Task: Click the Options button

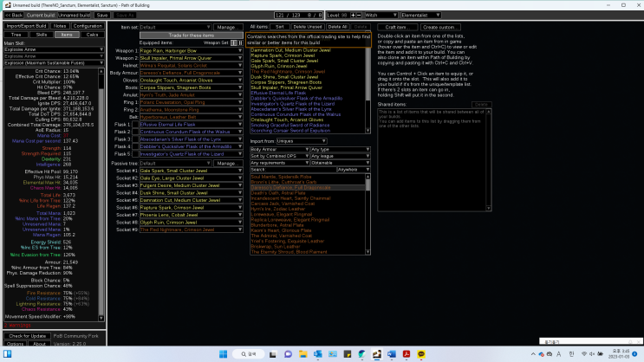Action: pos(16,344)
